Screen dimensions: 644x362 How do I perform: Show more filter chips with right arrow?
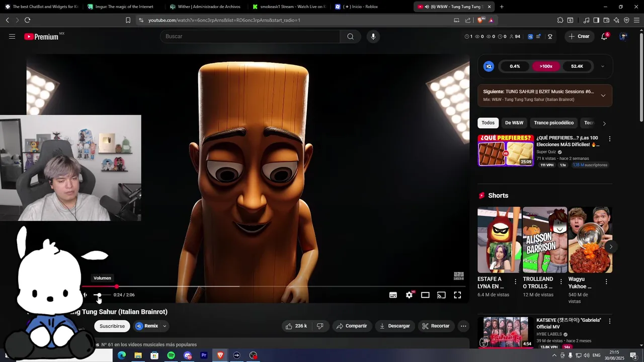coord(604,123)
